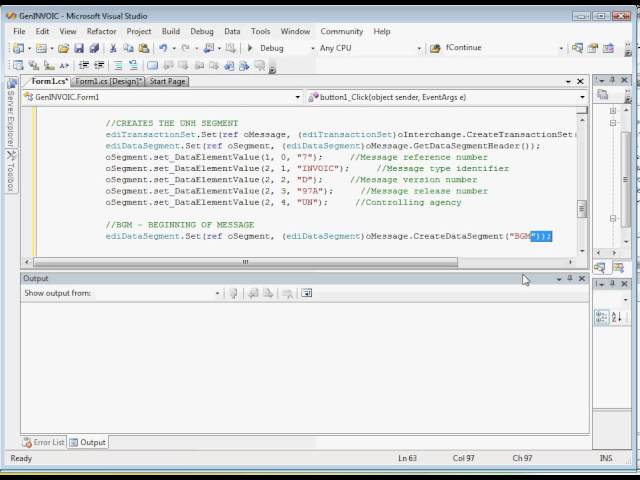
Task: Open the Tools menu
Action: (260, 31)
